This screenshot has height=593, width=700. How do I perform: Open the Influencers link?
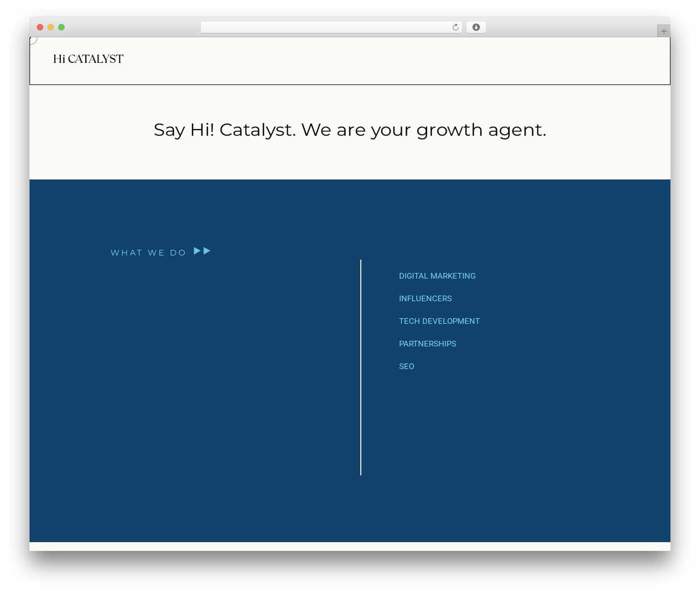coord(425,299)
